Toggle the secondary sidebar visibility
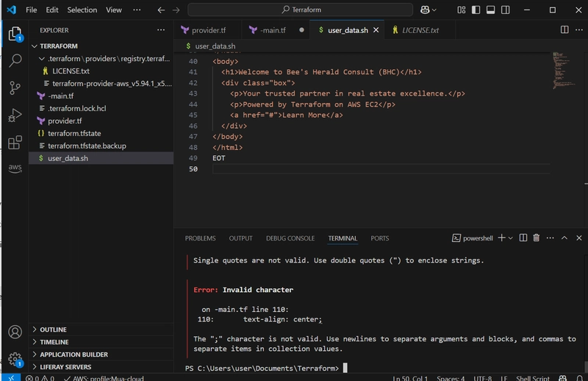The width and height of the screenshot is (588, 381). pos(506,10)
